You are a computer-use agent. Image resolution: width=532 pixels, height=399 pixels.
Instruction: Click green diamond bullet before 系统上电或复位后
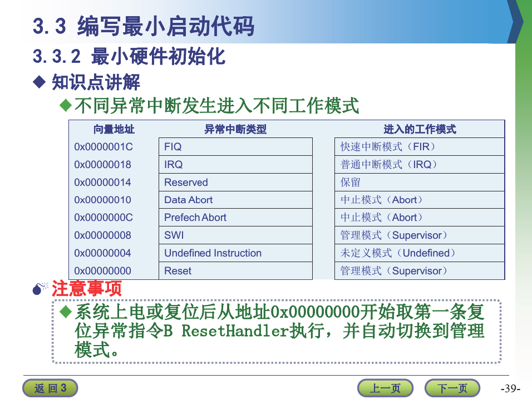66,312
